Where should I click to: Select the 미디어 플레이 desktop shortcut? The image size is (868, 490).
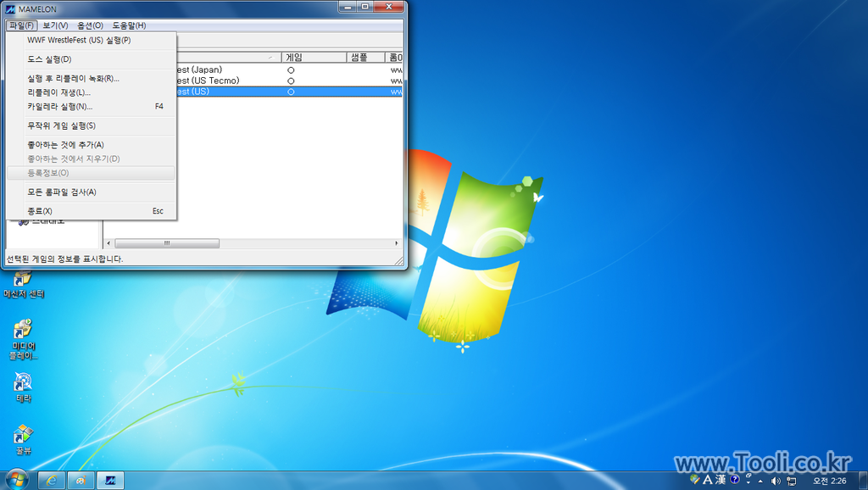click(23, 339)
